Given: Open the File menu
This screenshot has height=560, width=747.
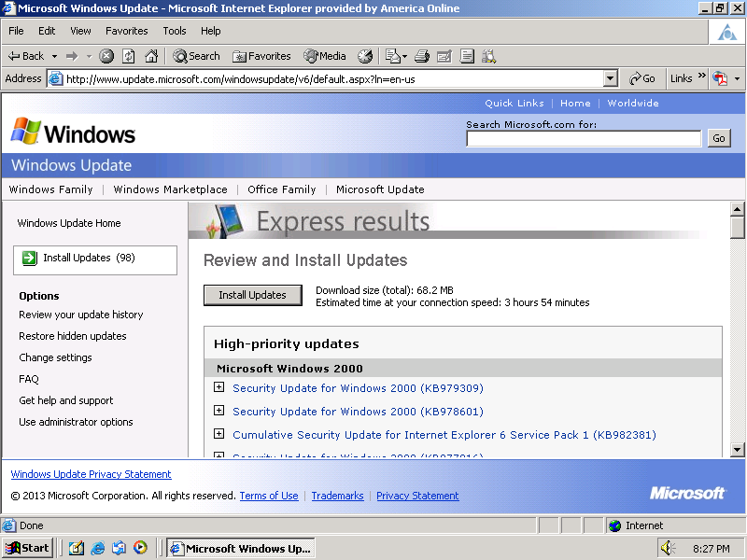Looking at the screenshot, I should [x=16, y=31].
